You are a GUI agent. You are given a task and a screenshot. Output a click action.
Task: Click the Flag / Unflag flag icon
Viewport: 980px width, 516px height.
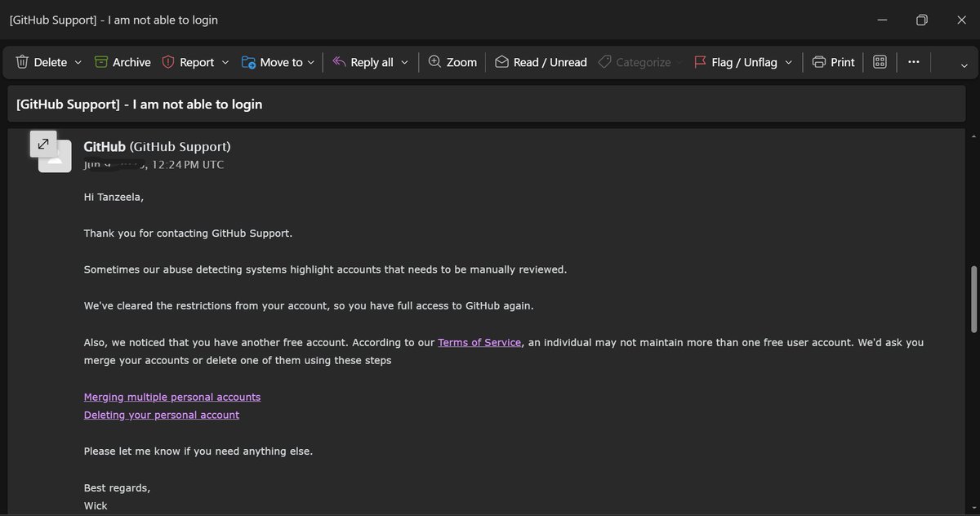(x=700, y=62)
